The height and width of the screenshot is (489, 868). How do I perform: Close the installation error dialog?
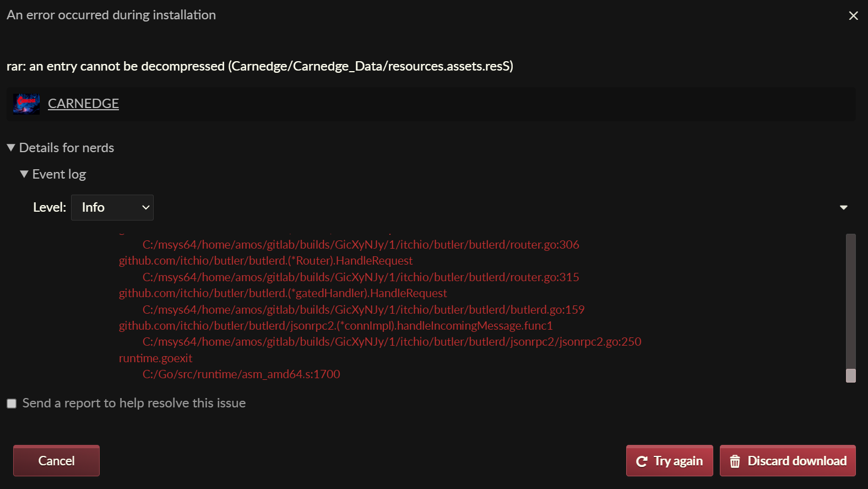tap(853, 16)
